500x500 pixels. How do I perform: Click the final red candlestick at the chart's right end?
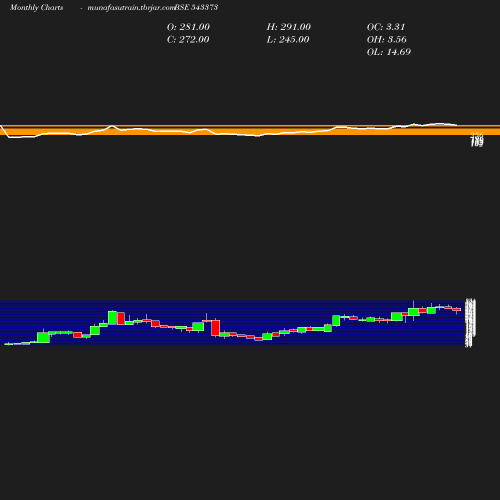pos(457,310)
